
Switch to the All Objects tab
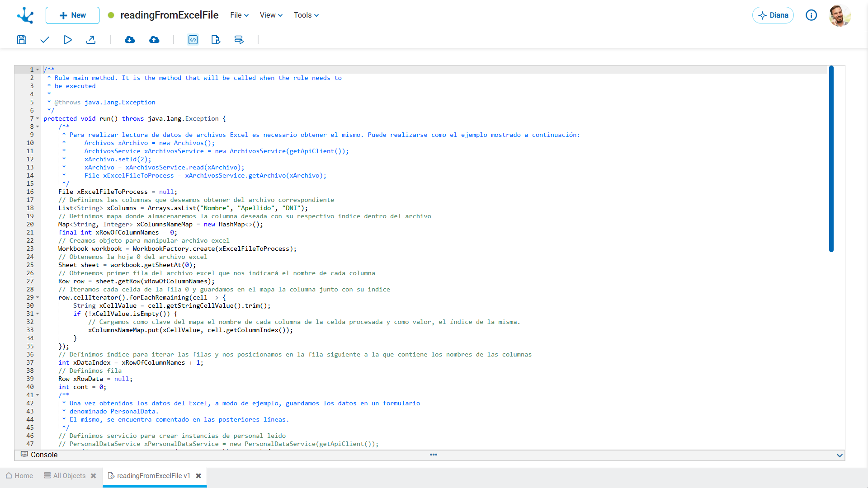pos(65,476)
